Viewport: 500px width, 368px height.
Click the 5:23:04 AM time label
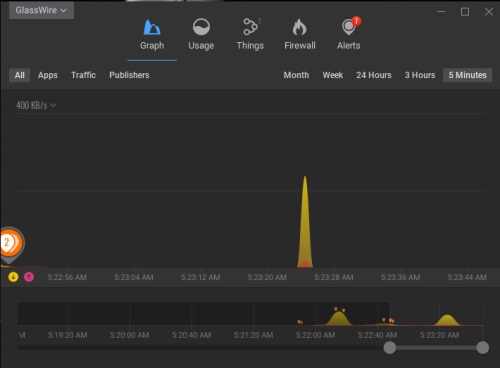point(134,277)
